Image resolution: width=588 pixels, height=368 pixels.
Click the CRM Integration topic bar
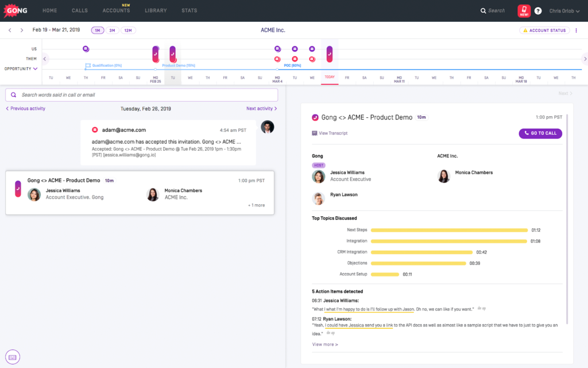[421, 252]
